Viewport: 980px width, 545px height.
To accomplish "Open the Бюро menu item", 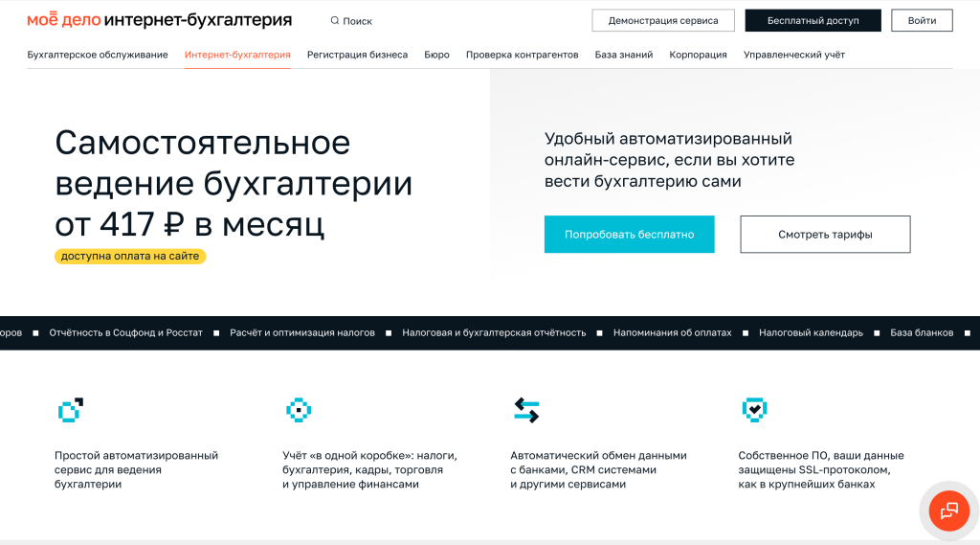I will tap(436, 55).
